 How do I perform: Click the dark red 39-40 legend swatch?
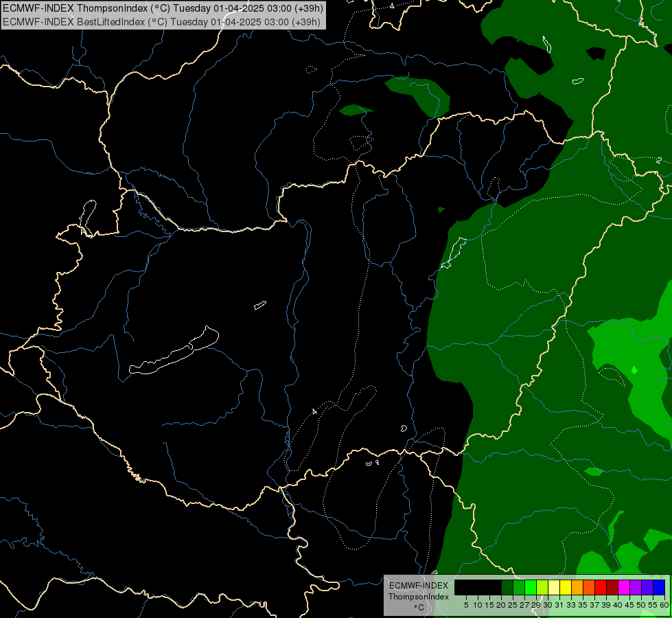612,587
